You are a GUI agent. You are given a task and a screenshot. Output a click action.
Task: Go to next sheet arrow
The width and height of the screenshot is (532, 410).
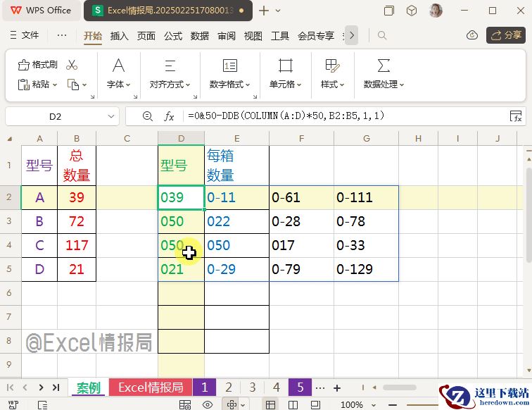pos(41,387)
